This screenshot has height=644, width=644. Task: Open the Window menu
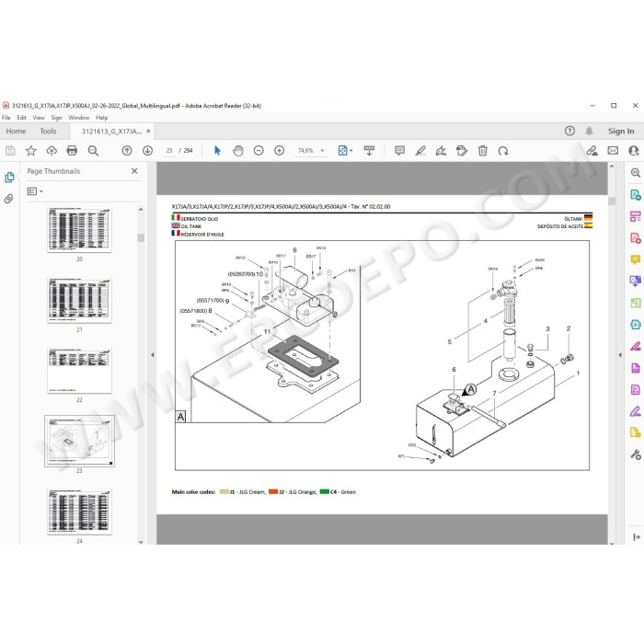click(79, 118)
